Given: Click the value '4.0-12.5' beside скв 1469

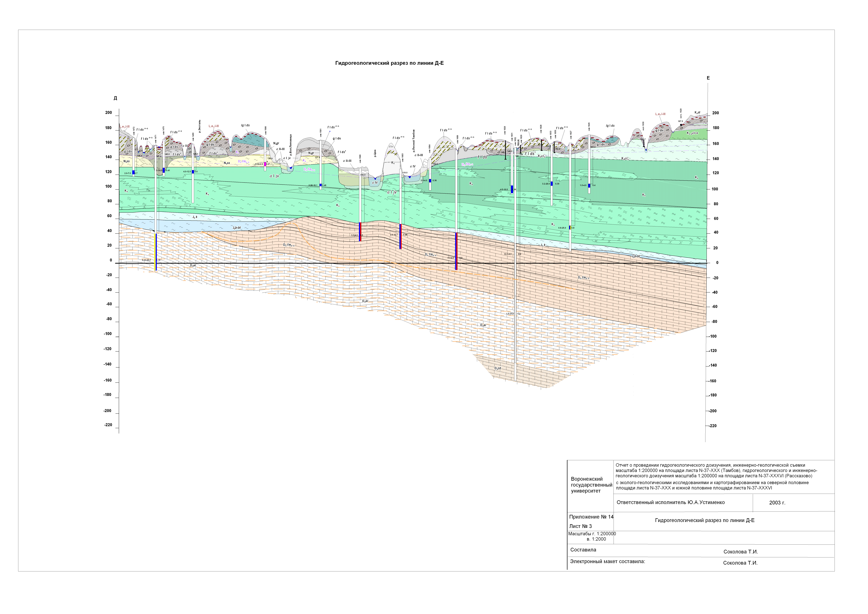Looking at the screenshot, I should (187, 172).
